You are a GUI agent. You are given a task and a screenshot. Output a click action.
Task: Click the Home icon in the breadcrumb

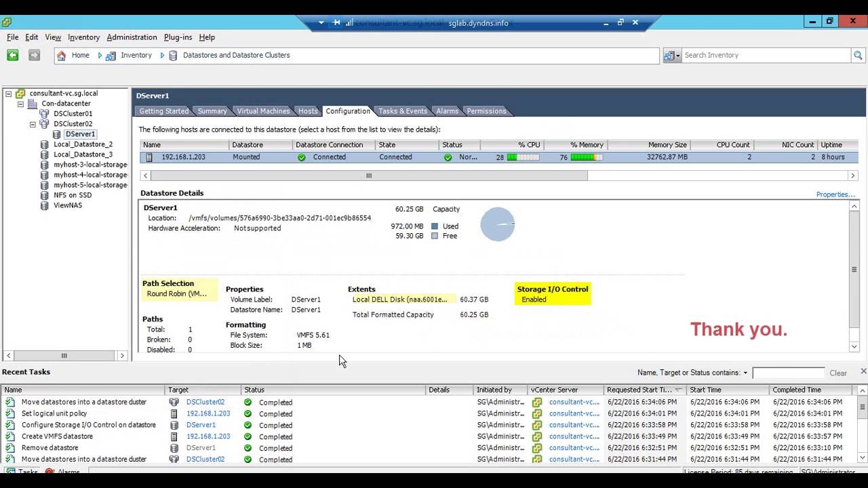pos(62,56)
